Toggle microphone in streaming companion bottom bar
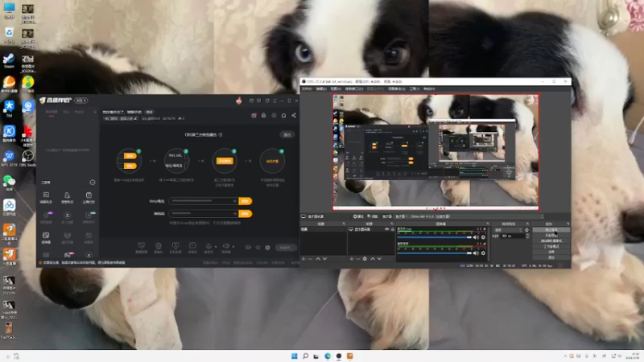Screen dimensions: 644x362 click(208, 246)
